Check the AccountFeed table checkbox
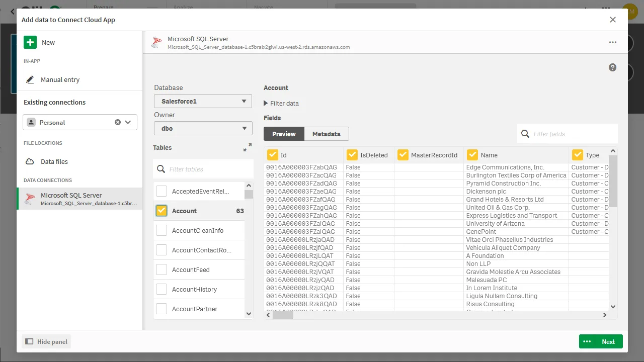 point(162,269)
